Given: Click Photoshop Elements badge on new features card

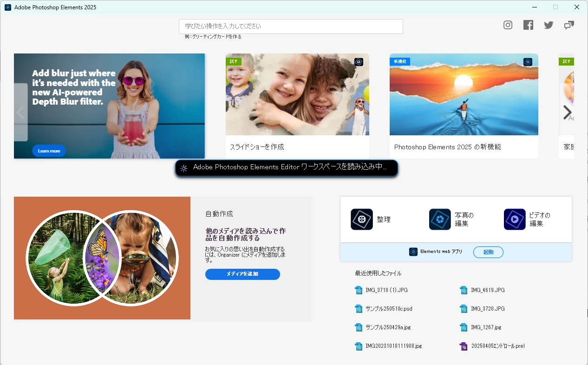Looking at the screenshot, I should click(x=528, y=62).
